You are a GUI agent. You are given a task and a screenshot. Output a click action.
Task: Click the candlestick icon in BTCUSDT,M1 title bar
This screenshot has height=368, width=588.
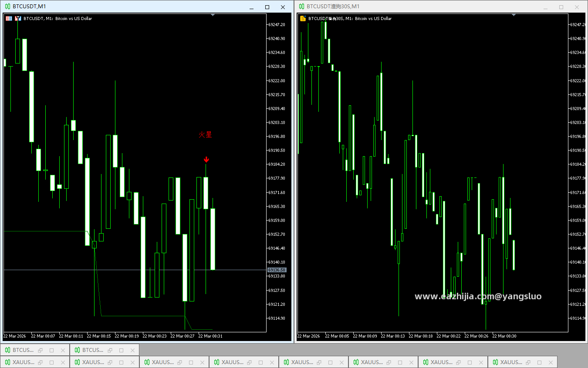point(8,7)
